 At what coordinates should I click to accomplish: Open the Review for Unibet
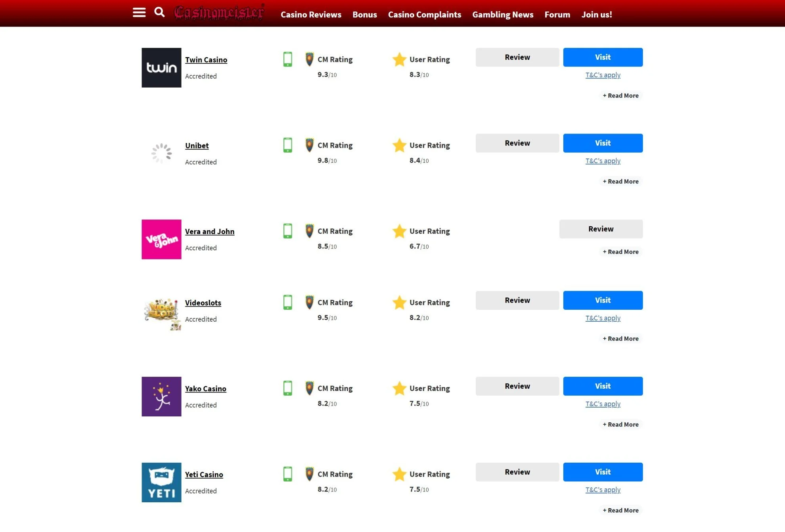pyautogui.click(x=517, y=143)
